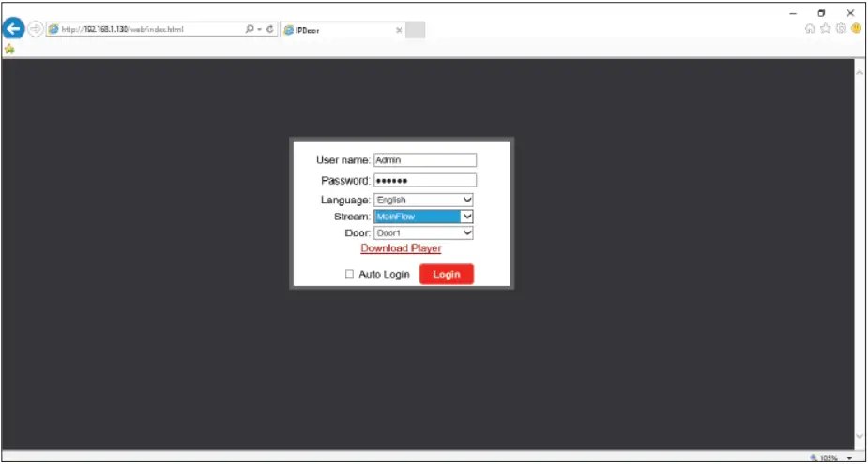Click the 'Stream:' label
The width and height of the screenshot is (868, 464).
(353, 217)
